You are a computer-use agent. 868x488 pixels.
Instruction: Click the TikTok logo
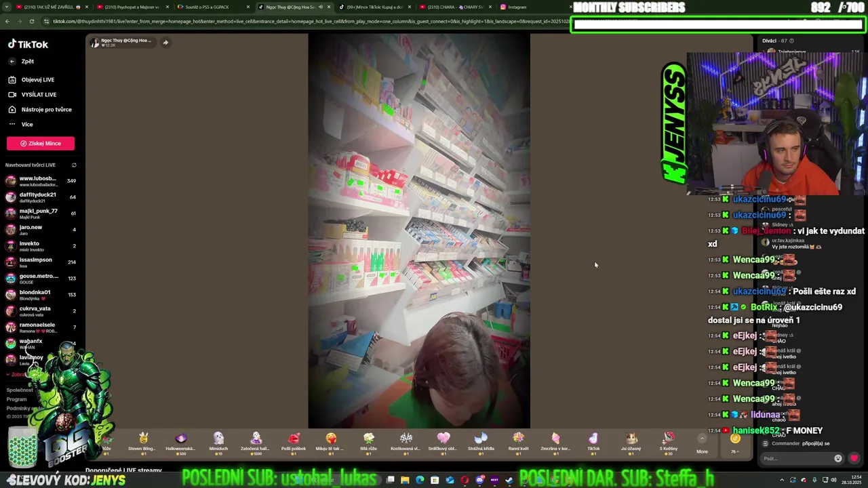tap(28, 44)
